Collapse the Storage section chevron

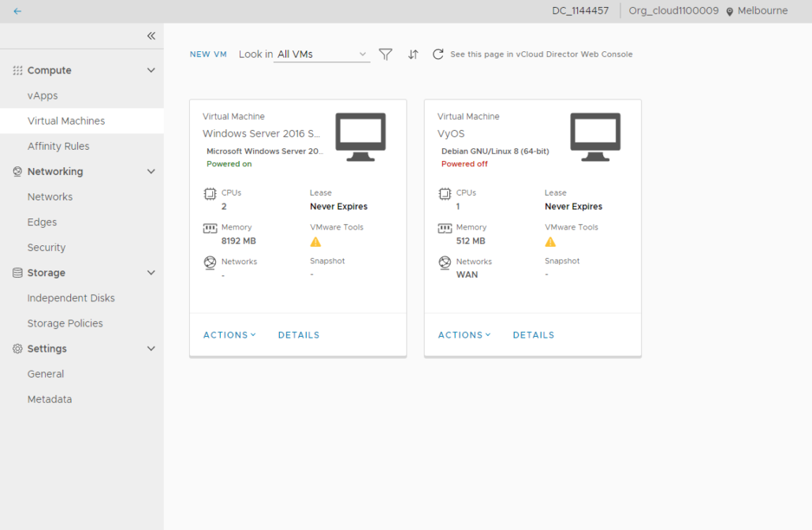coord(151,273)
